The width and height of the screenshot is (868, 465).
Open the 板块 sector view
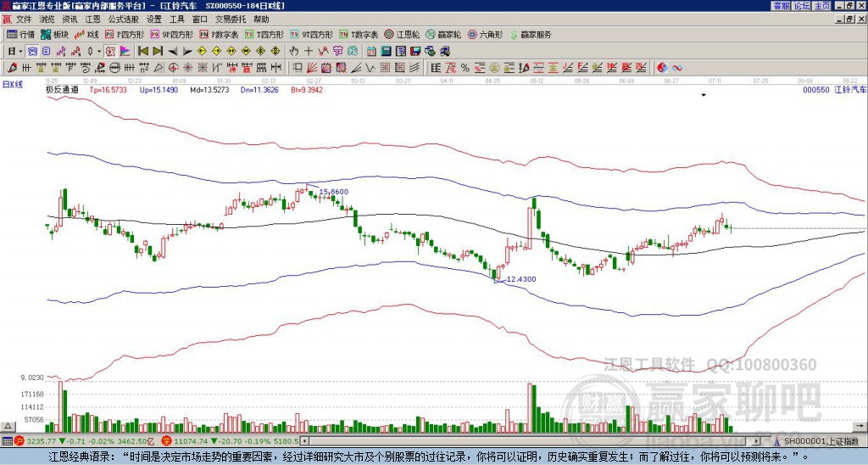(x=55, y=34)
